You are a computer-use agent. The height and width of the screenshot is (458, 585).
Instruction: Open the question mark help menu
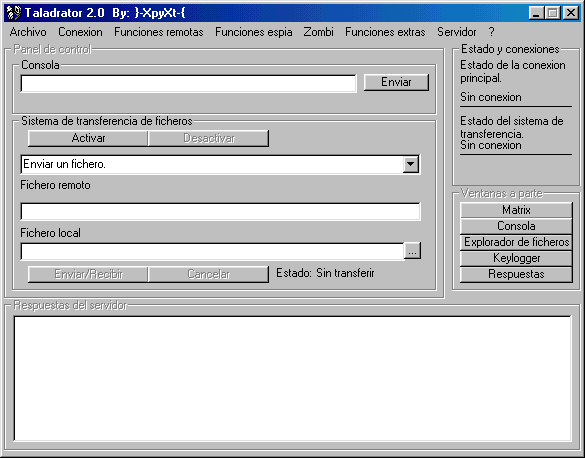pyautogui.click(x=491, y=32)
